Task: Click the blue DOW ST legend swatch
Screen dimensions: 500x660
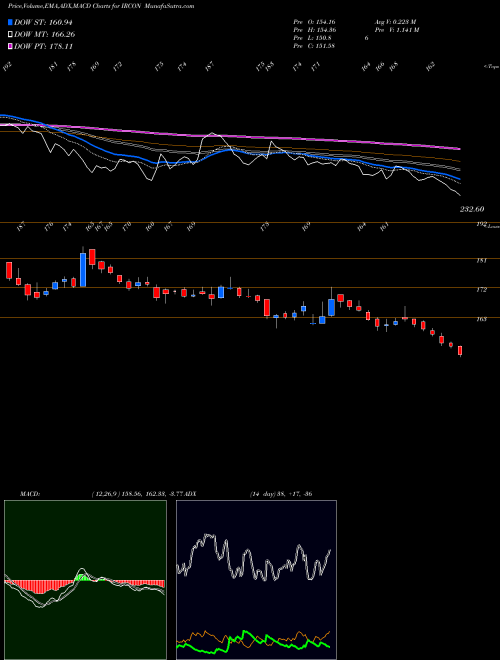Action: 10,23
